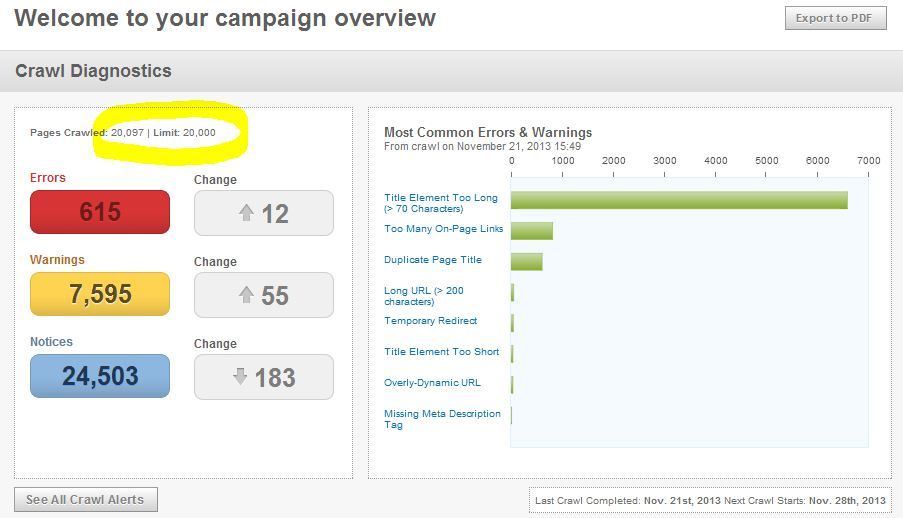Screen dimensions: 903x518
Task: Open See All Crawl Alerts
Action: coord(85,499)
